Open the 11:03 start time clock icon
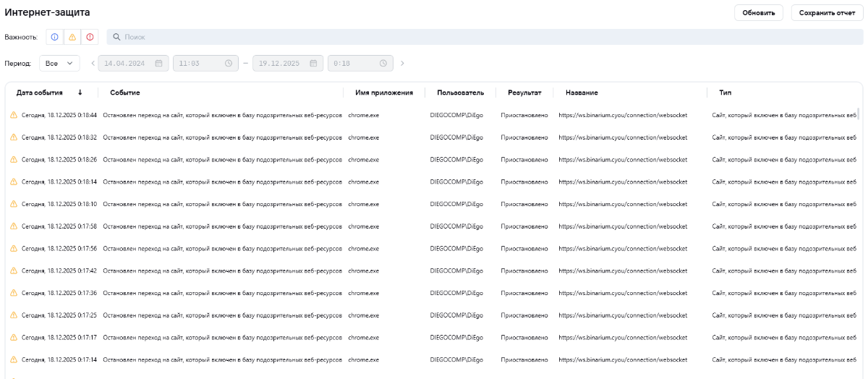868x379 pixels. 229,64
